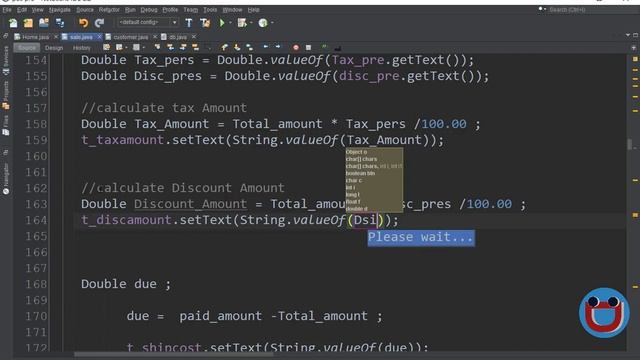This screenshot has height=360, width=640.
Task: Click the Last Edit editor toolbar icon
Action: click(x=107, y=47)
